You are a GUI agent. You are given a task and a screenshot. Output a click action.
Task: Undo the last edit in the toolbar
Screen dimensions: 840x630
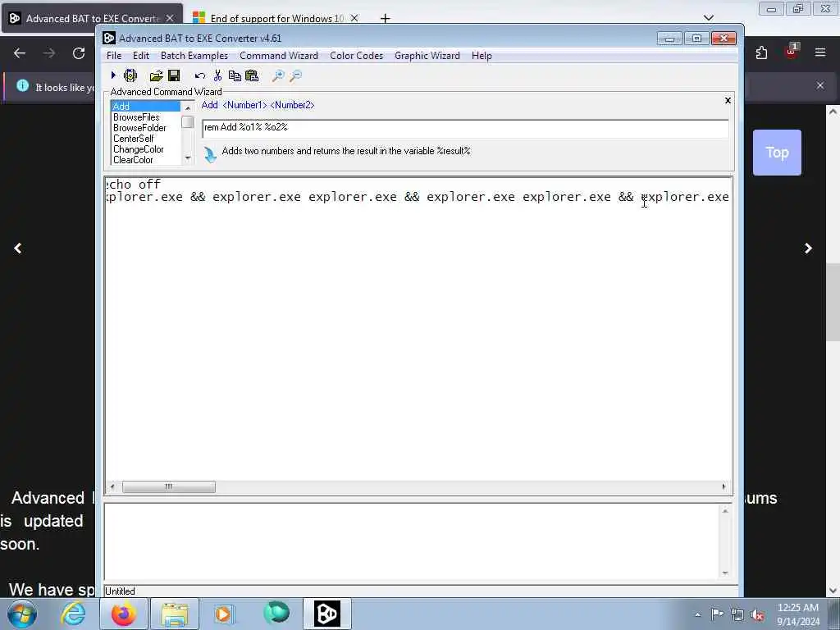click(x=200, y=76)
